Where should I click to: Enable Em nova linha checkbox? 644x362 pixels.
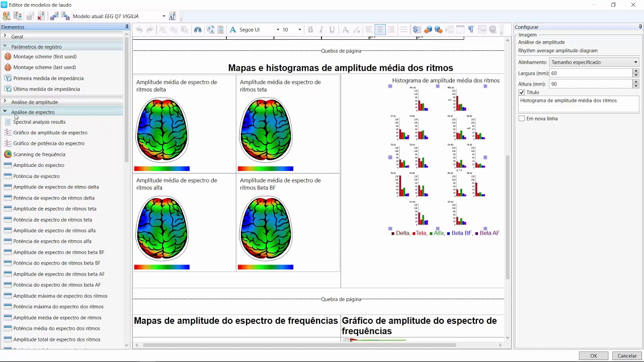(x=522, y=119)
